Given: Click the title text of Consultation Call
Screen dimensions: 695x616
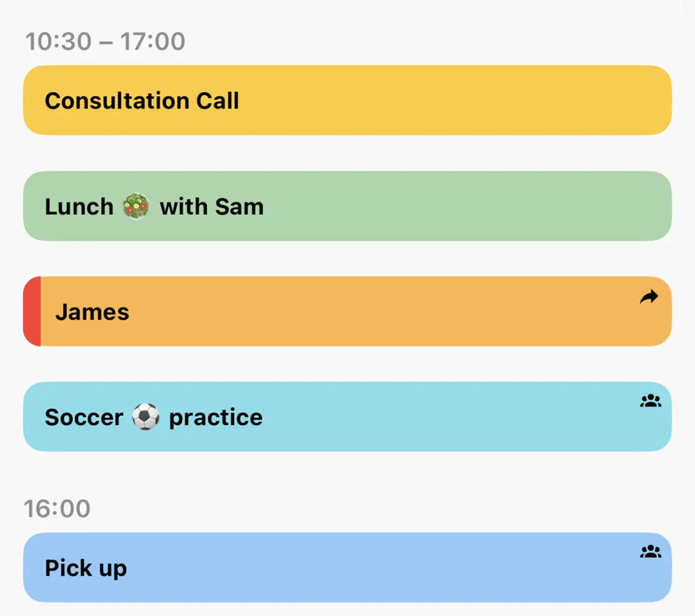Looking at the screenshot, I should pyautogui.click(x=141, y=101).
